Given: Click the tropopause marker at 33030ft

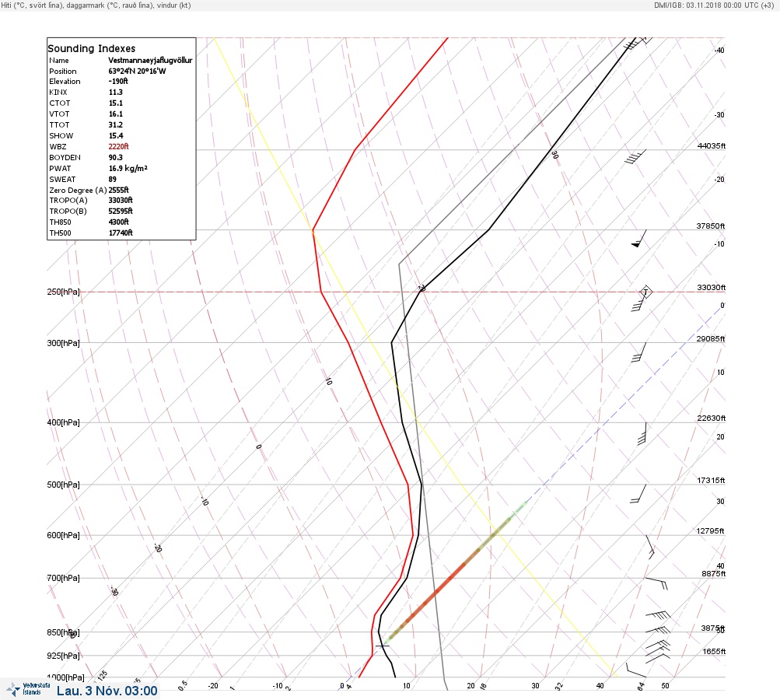Looking at the screenshot, I should (645, 292).
